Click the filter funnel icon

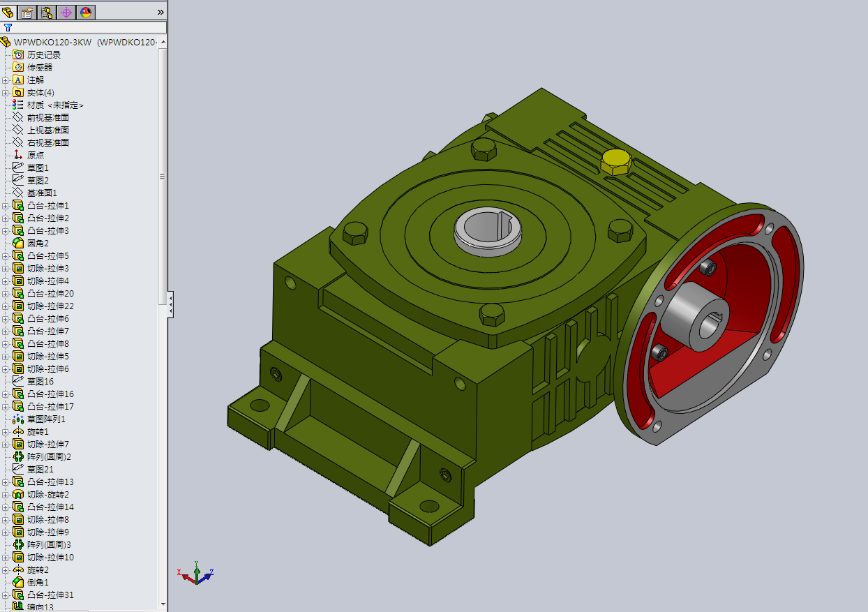[x=8, y=27]
